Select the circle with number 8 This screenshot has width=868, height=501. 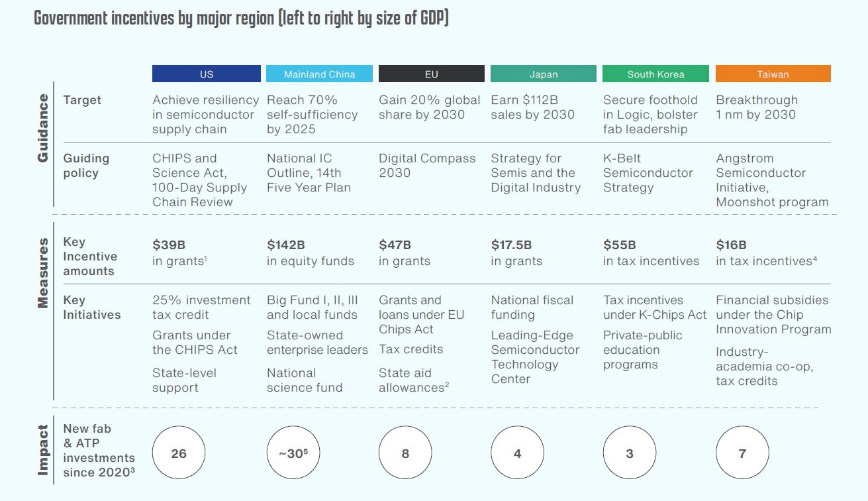(x=405, y=454)
